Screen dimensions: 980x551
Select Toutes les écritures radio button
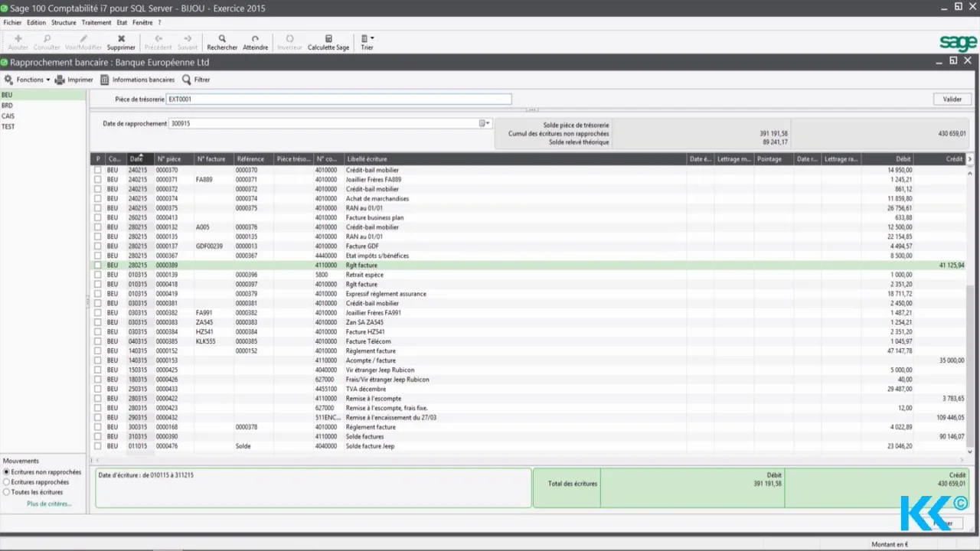(x=8, y=492)
